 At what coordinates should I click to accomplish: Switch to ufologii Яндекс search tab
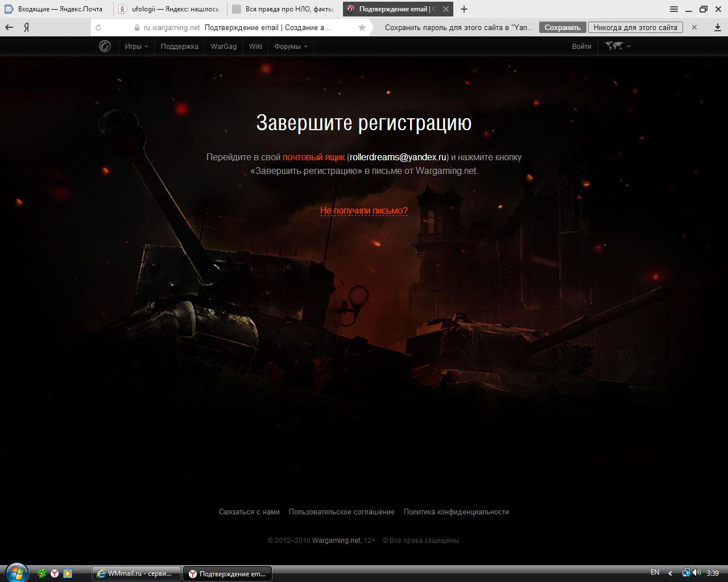[169, 9]
